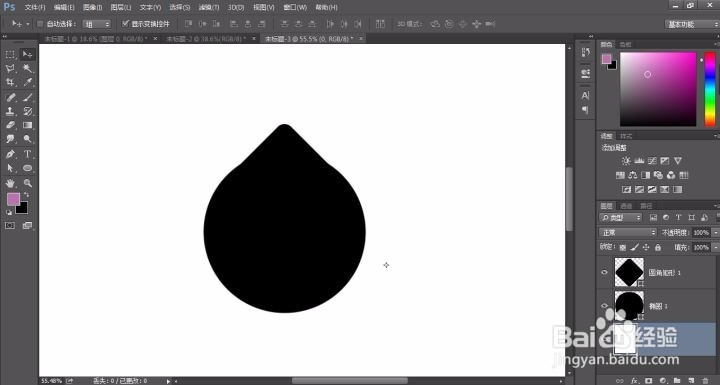Click the hue spectrum slider
720x385 pixels.
pos(710,89)
